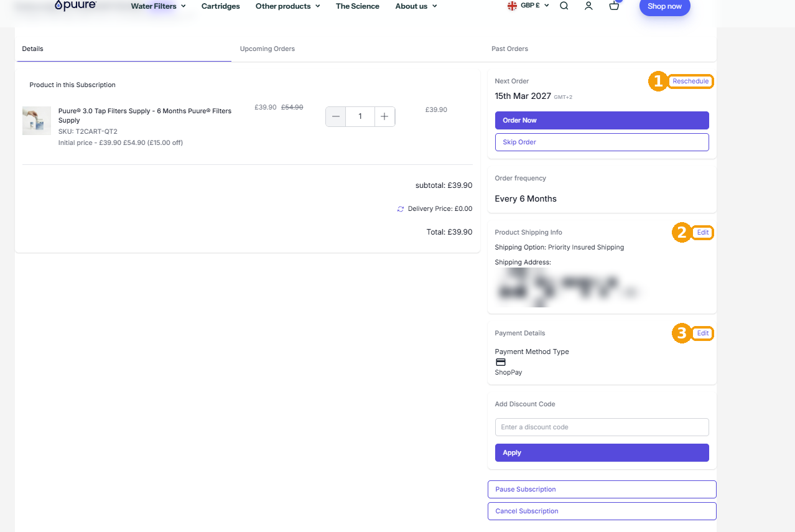Viewport: 795px width, 532px height.
Task: Open the Cartridges menu item
Action: tap(221, 6)
